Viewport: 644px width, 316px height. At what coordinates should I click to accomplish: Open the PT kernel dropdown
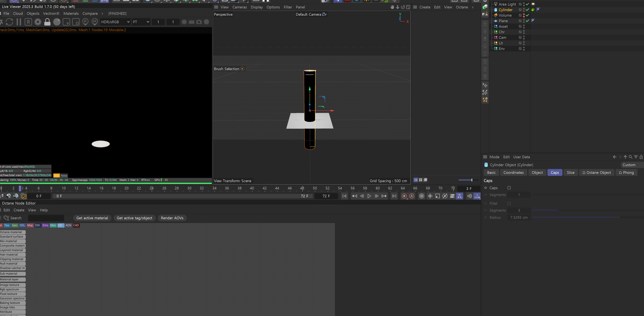[141, 22]
